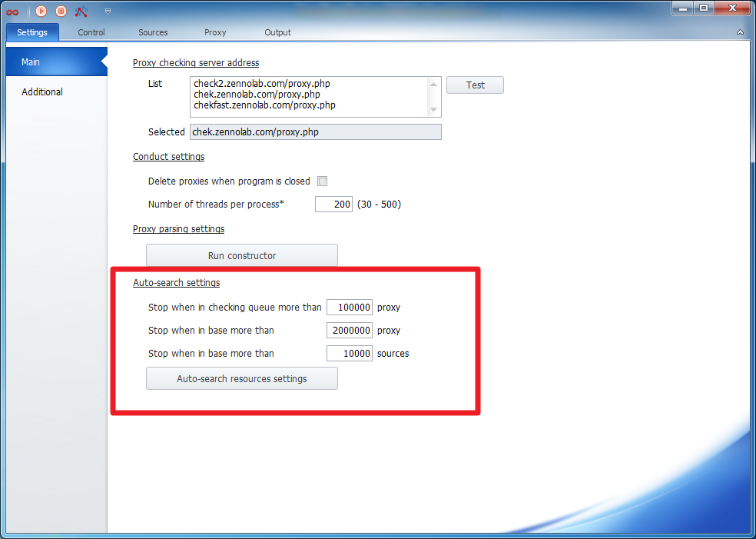Select check2.zennolab.com/proxy.php in the list
The width and height of the screenshot is (756, 539).
pos(262,84)
